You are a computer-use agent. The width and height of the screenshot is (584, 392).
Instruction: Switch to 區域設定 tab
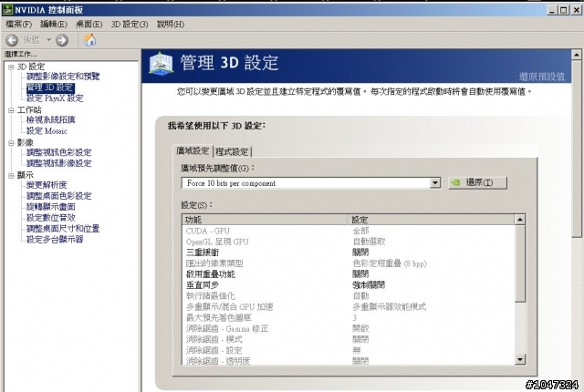pyautogui.click(x=193, y=151)
